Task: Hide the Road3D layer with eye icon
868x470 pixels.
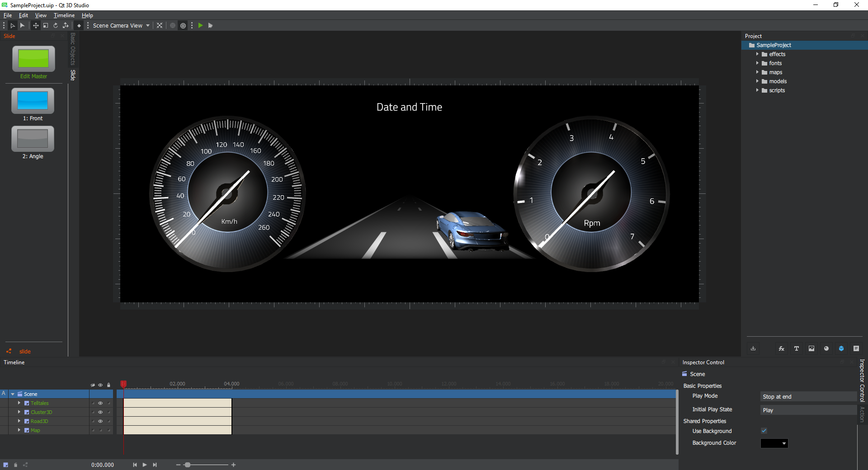Action: click(100, 421)
